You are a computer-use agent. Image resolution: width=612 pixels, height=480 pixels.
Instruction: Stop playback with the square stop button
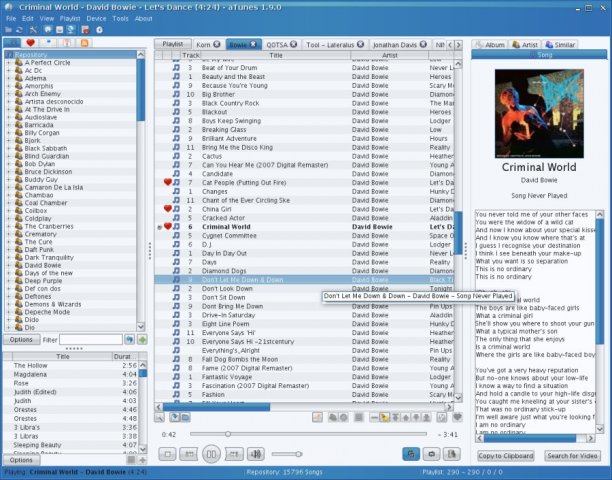pos(168,454)
